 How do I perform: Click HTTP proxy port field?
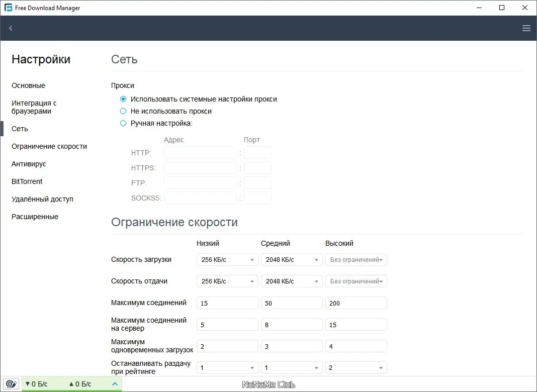pos(257,153)
